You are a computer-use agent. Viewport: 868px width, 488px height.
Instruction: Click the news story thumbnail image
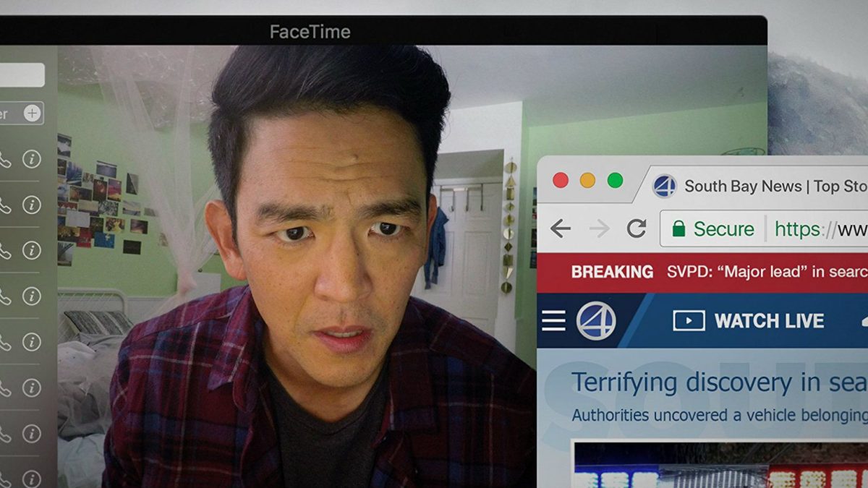coord(720,464)
